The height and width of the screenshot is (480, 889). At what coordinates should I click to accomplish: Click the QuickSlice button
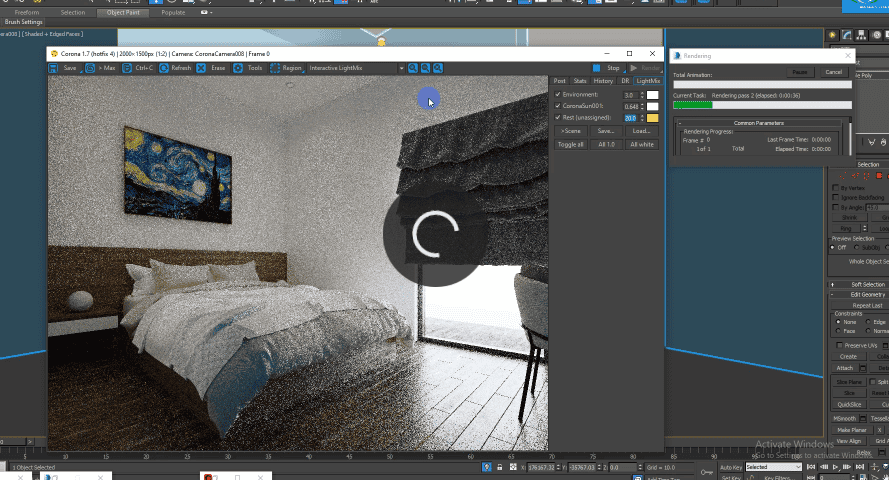(x=849, y=405)
